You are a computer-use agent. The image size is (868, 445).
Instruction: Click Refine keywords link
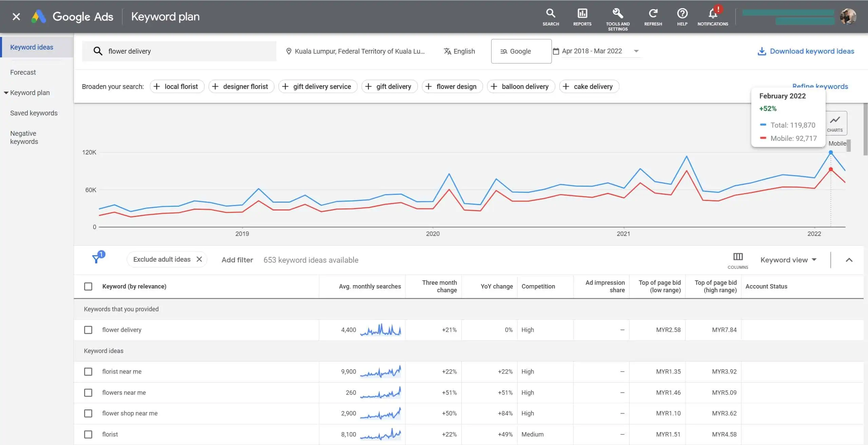click(x=820, y=86)
